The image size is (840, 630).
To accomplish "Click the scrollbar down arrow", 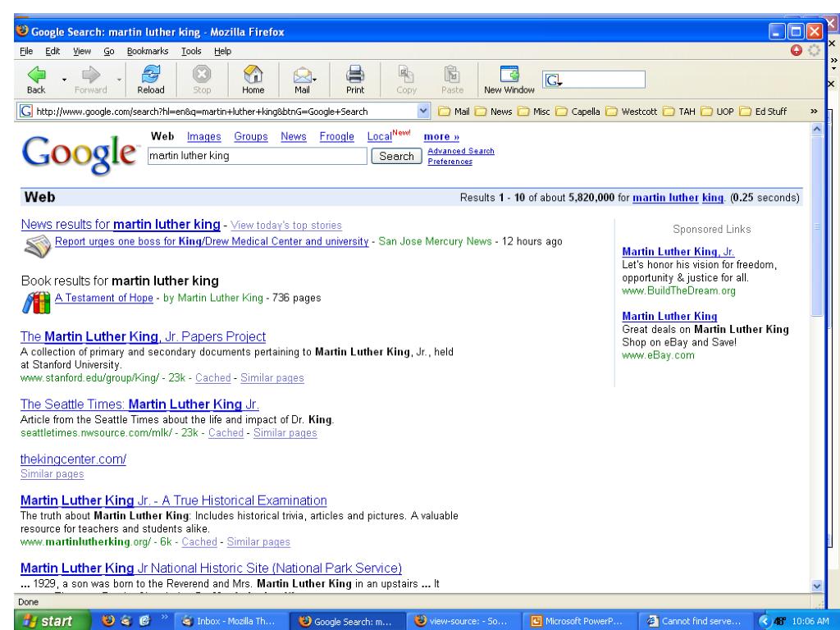I will point(817,586).
